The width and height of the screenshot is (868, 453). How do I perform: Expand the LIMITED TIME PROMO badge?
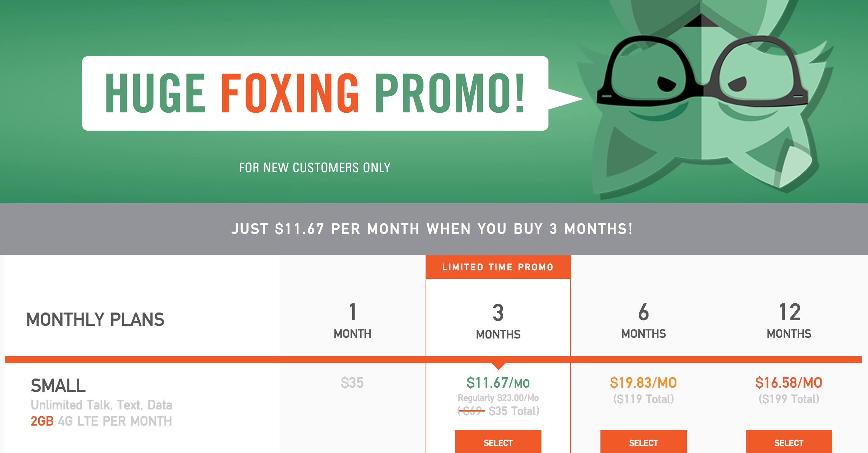pyautogui.click(x=498, y=267)
